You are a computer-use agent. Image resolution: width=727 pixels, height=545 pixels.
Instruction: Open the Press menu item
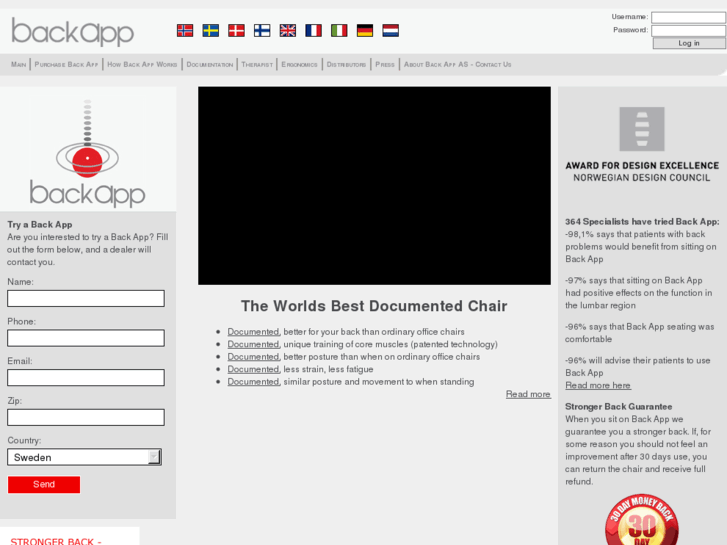(x=385, y=64)
